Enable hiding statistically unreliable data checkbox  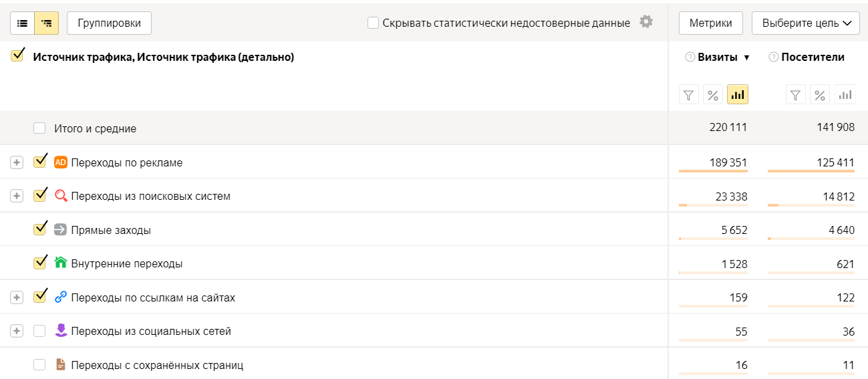pyautogui.click(x=374, y=23)
